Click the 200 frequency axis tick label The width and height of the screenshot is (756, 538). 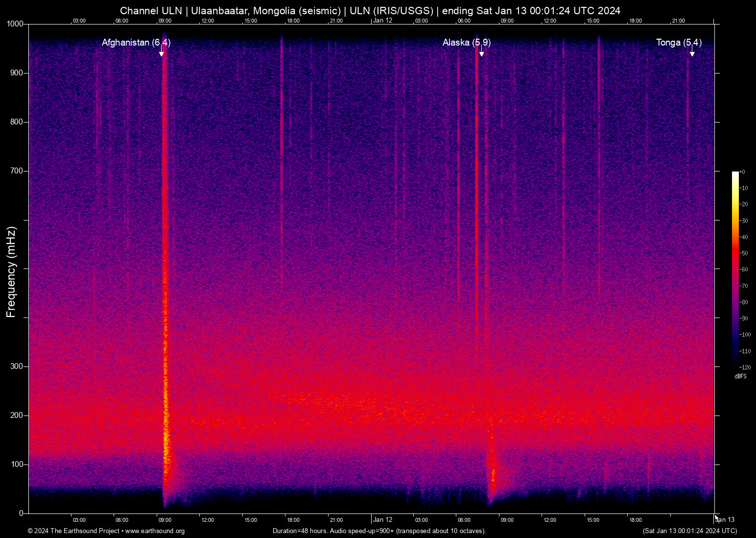(17, 416)
